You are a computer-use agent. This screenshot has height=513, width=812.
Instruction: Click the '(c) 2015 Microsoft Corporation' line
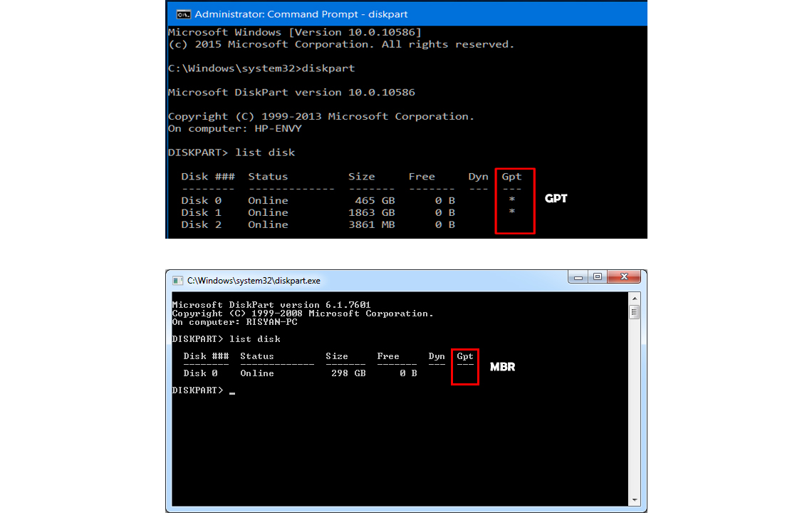coord(340,45)
